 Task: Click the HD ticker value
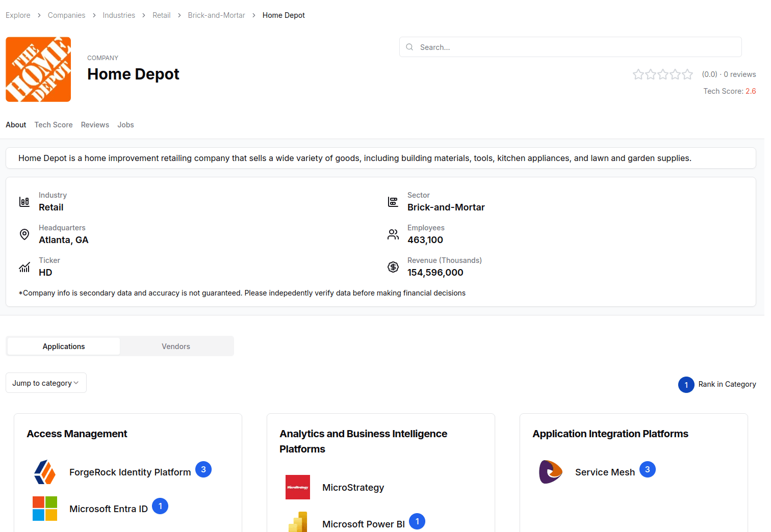tap(45, 273)
